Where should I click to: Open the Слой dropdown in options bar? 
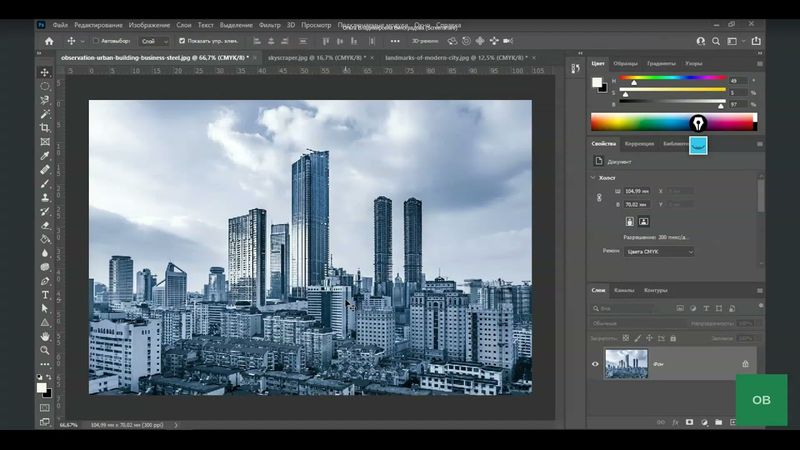point(153,41)
